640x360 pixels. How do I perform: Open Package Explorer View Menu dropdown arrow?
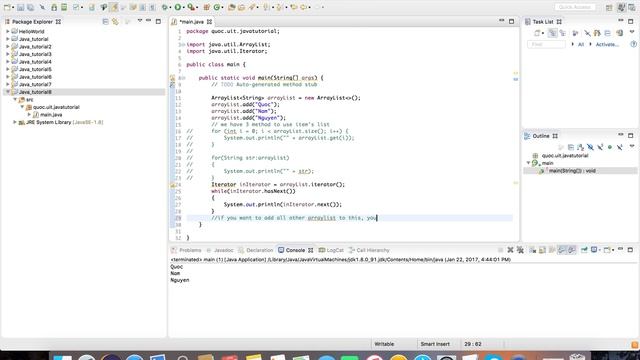click(140, 20)
